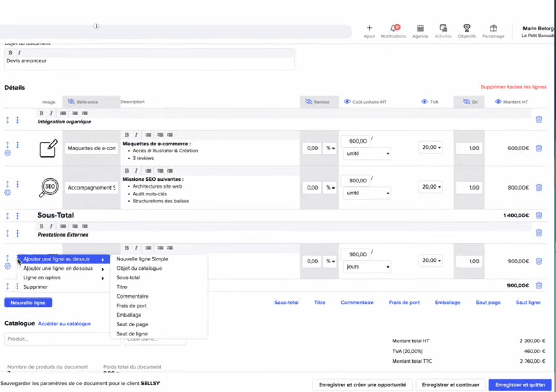The width and height of the screenshot is (556, 392).
Task: Open the Notifications bell
Action: 394,28
